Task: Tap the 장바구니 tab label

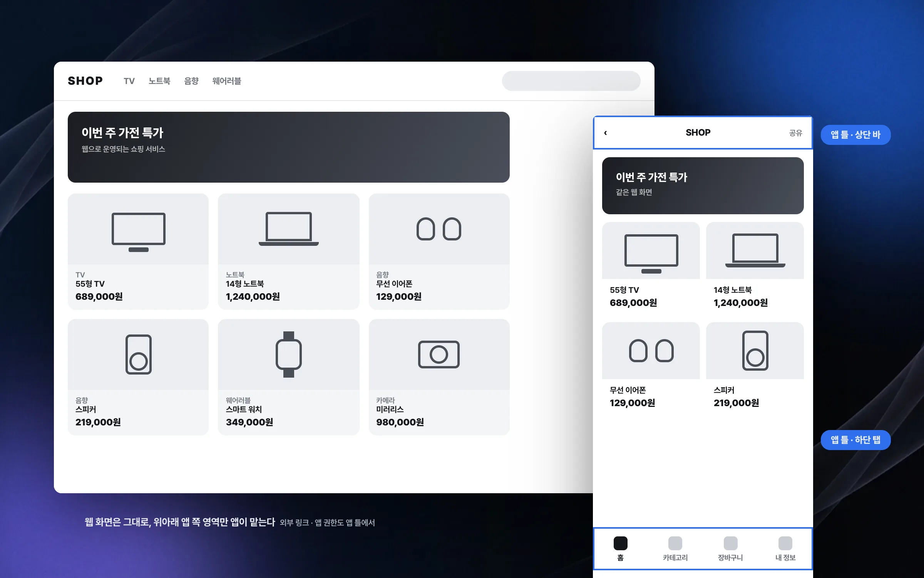Action: (x=730, y=558)
